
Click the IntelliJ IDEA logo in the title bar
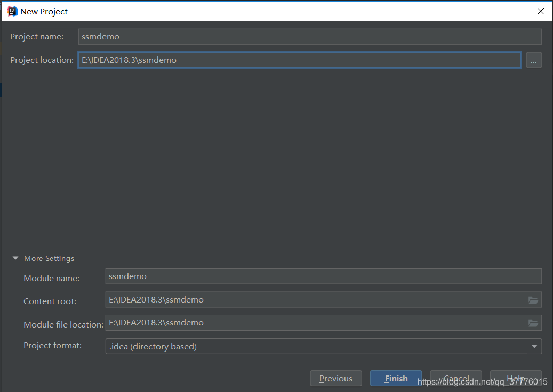[x=12, y=11]
